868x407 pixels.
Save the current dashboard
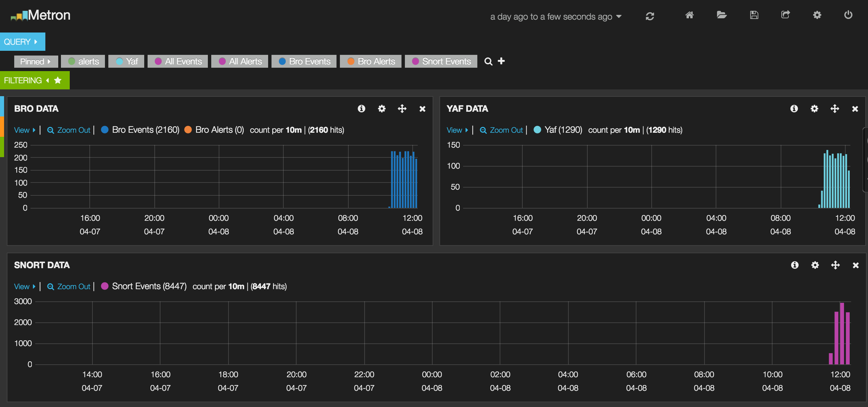(x=754, y=15)
